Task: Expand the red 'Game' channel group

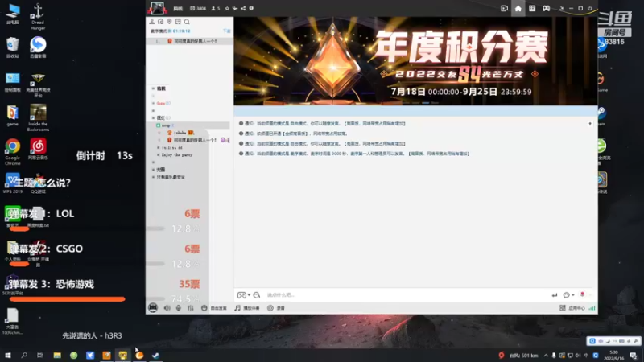Action: point(154,103)
